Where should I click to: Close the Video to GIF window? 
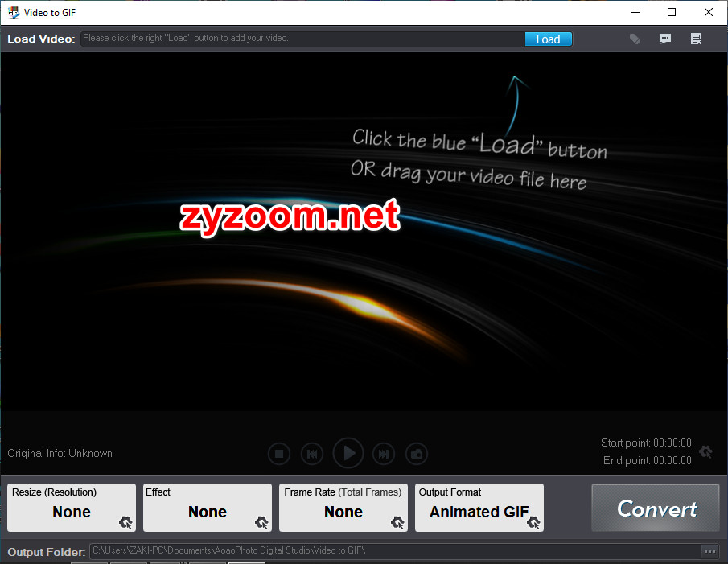pos(709,13)
